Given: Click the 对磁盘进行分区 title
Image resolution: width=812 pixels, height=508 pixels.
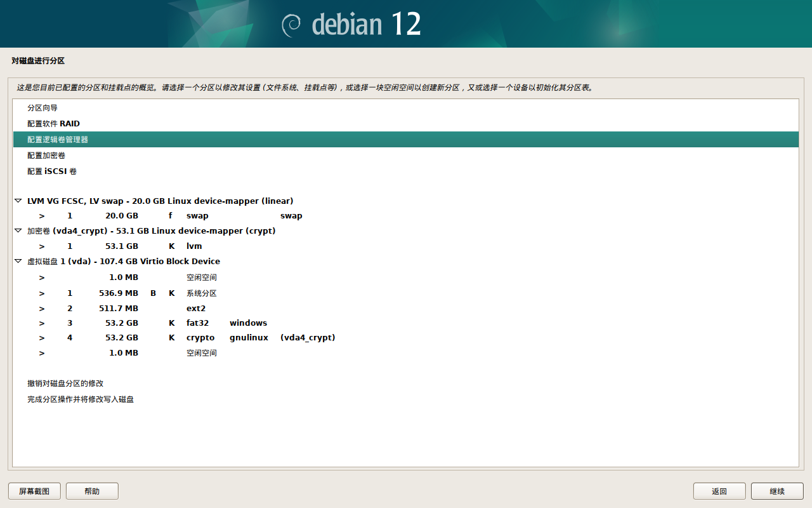Looking at the screenshot, I should click(38, 61).
